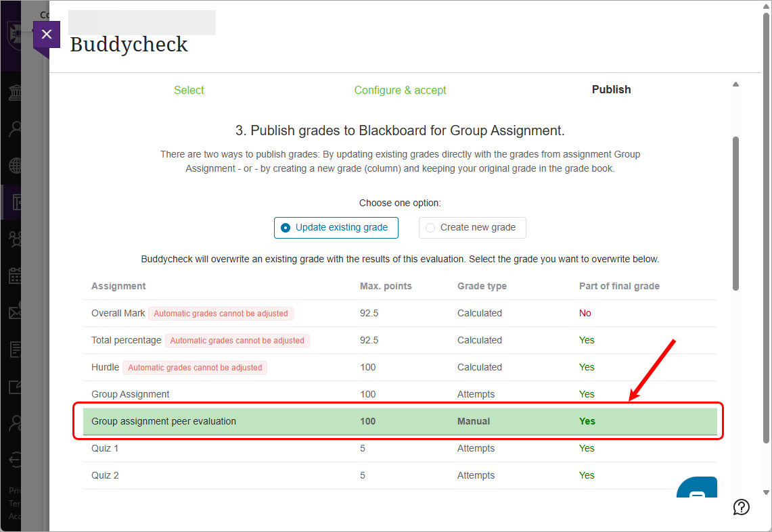Open Courses icon in background Blackboard sidebar

pyautogui.click(x=16, y=202)
